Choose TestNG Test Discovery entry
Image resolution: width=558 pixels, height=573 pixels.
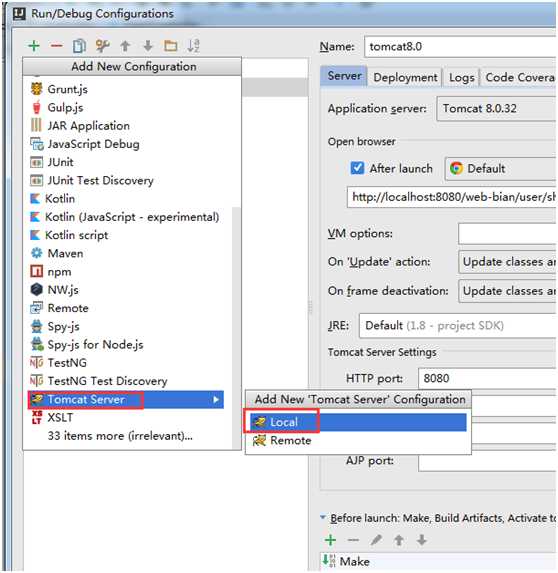tap(127, 382)
